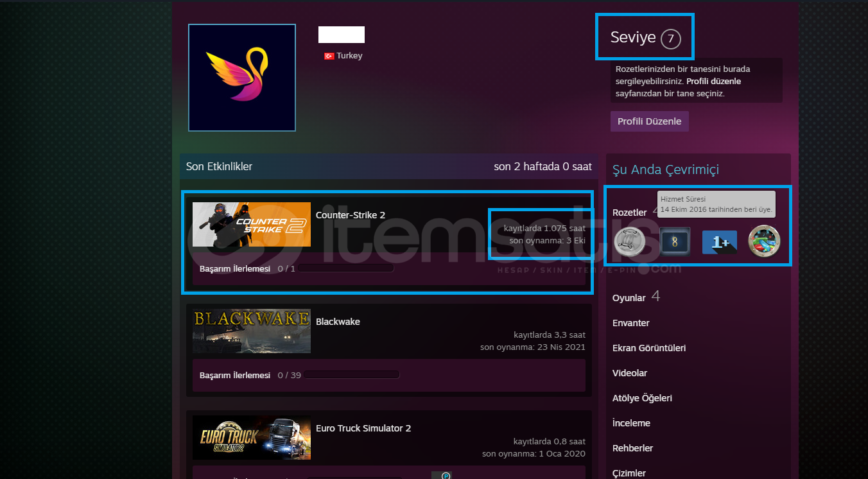Viewport: 868px width, 479px height.
Task: Open the Blackwake game banner
Action: click(252, 331)
